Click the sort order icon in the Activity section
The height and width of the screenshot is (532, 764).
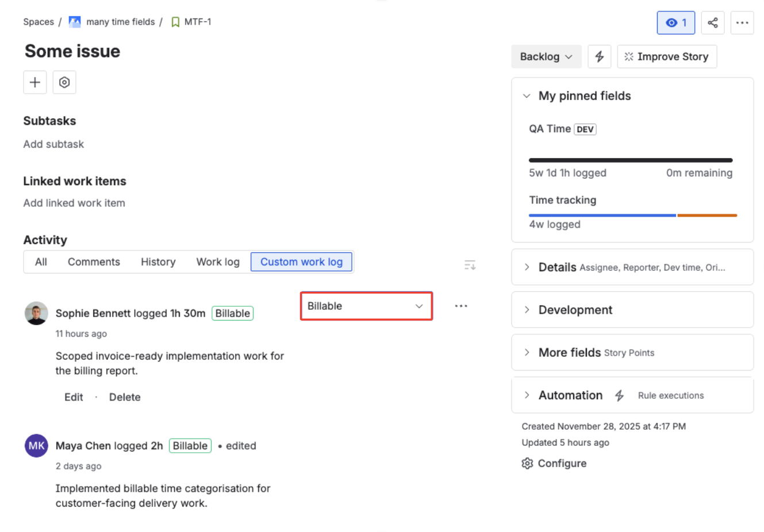[x=470, y=264]
